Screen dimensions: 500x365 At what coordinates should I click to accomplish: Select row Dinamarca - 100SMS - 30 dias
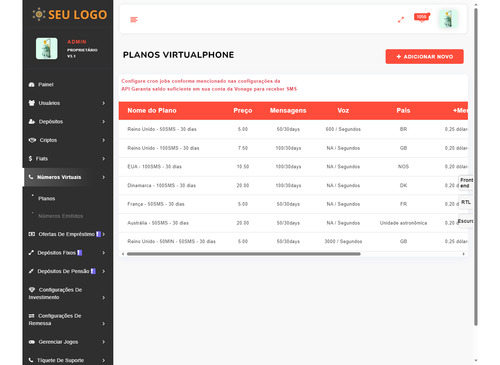pyautogui.click(x=293, y=185)
